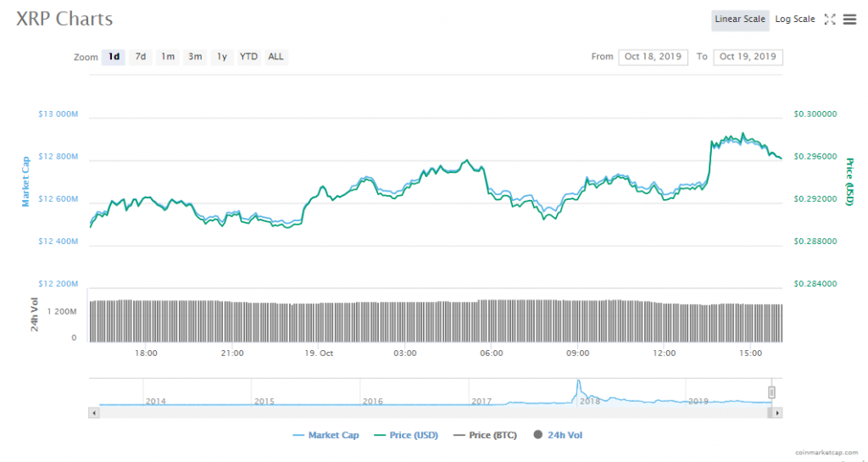868x462 pixels.
Task: Click the $12 800M market cap axis label
Action: [58, 157]
